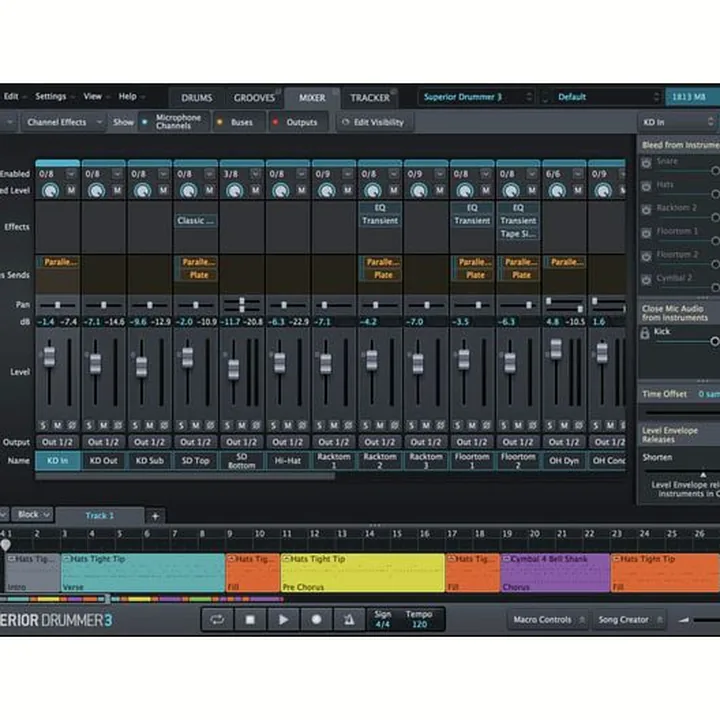Toggle Snare bleed power icon
Viewport: 720px width, 720px height.
pyautogui.click(x=646, y=163)
